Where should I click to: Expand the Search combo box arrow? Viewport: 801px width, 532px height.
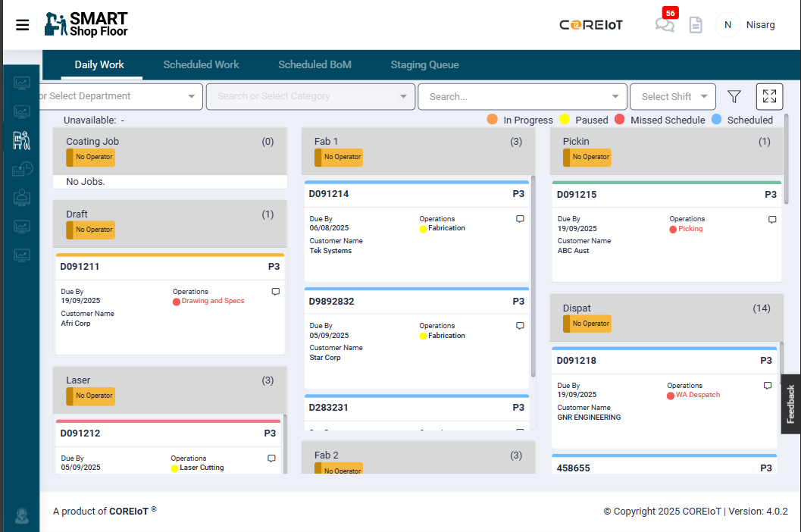pos(615,96)
